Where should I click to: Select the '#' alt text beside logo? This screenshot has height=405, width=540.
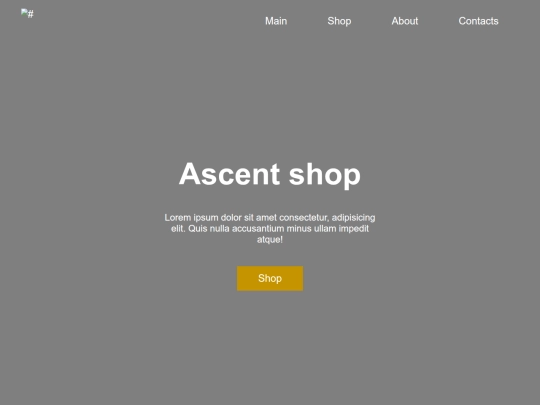31,14
